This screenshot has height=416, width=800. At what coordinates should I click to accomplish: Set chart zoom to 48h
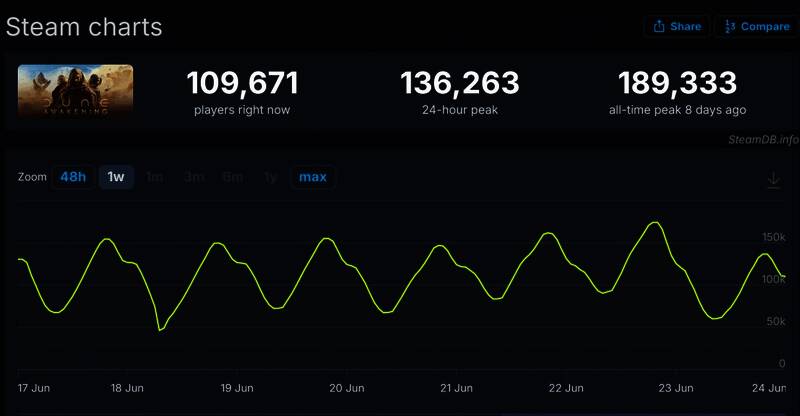point(73,177)
